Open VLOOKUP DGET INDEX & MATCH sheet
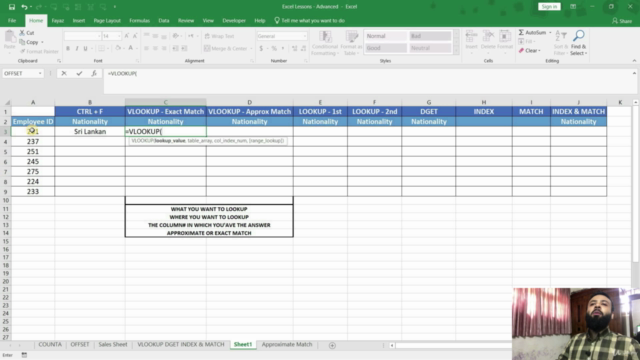The height and width of the screenshot is (360, 640). (181, 344)
